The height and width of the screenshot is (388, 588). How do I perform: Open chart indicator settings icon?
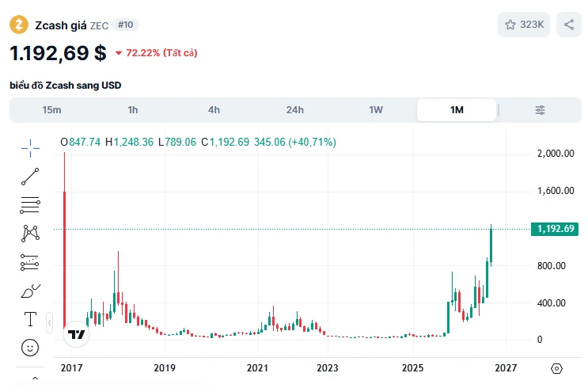540,110
